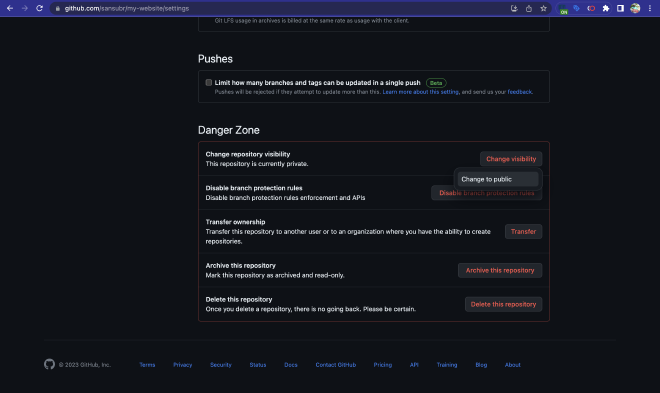
Task: Click Archive this repository button
Action: 500,271
